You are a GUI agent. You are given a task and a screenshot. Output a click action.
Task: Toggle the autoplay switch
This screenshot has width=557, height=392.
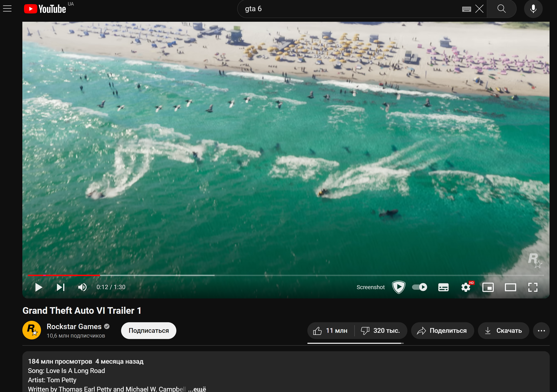419,287
